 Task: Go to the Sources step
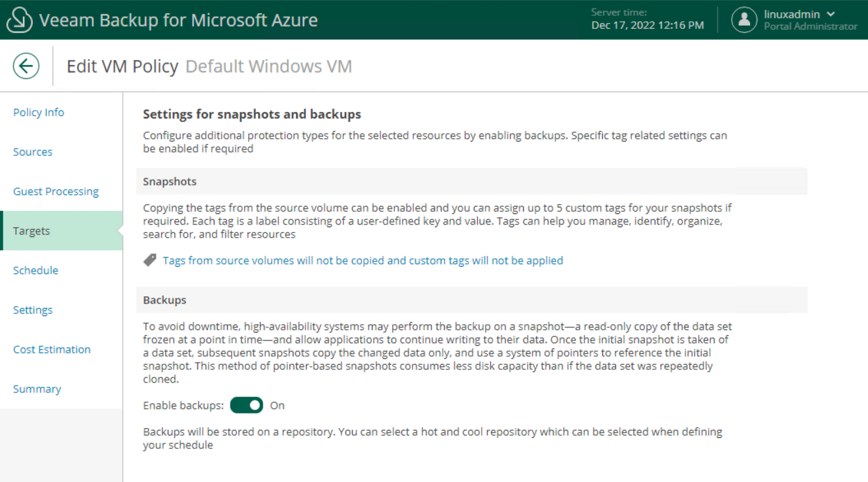coord(32,151)
